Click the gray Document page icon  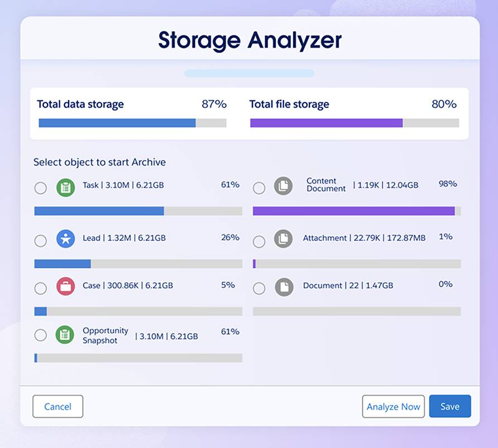coord(284,287)
